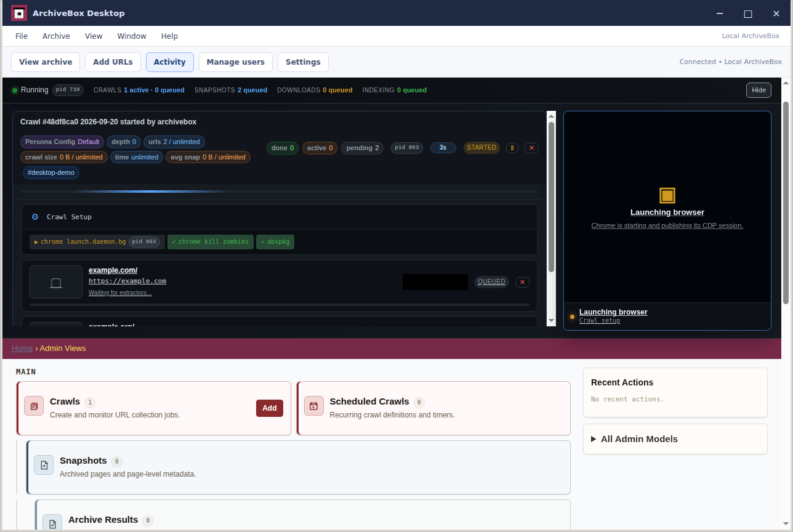Open the View menu
The image size is (793, 532).
click(94, 36)
